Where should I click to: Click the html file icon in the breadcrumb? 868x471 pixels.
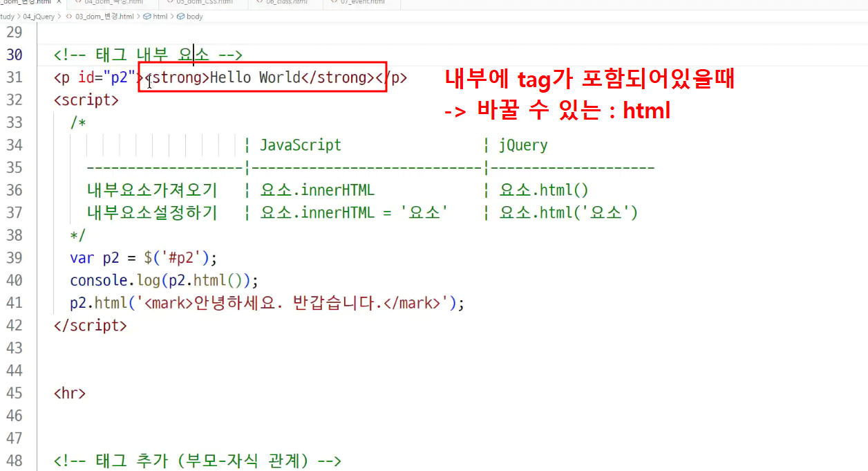(x=69, y=16)
